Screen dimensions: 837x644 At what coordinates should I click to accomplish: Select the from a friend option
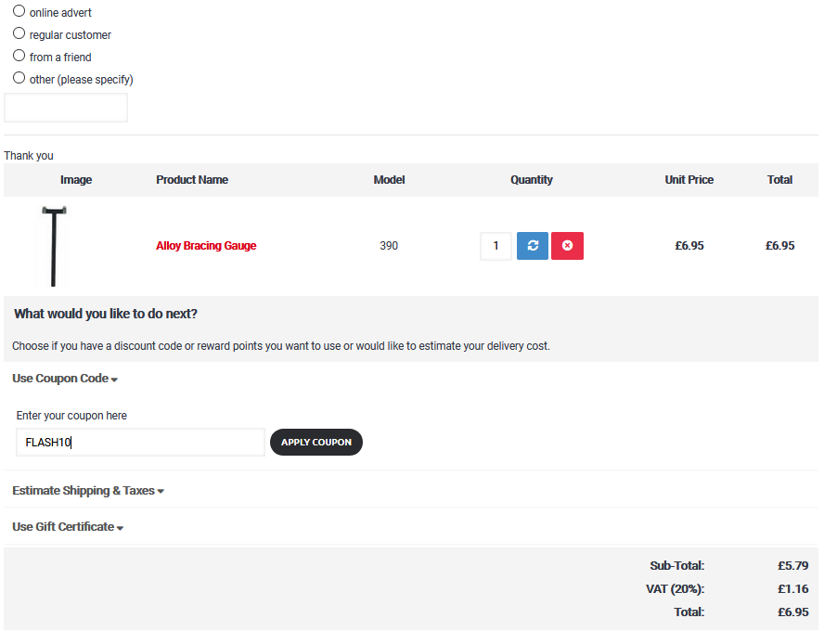(19, 56)
